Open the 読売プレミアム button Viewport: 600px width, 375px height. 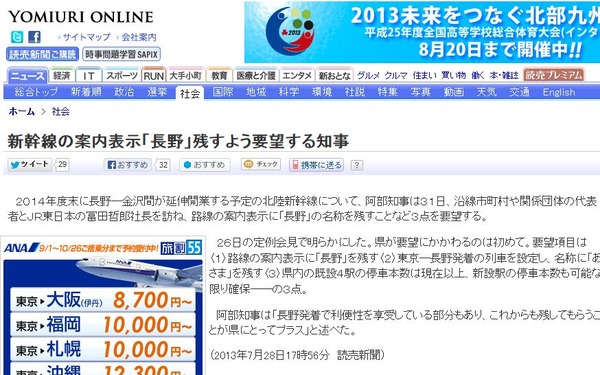click(x=553, y=75)
